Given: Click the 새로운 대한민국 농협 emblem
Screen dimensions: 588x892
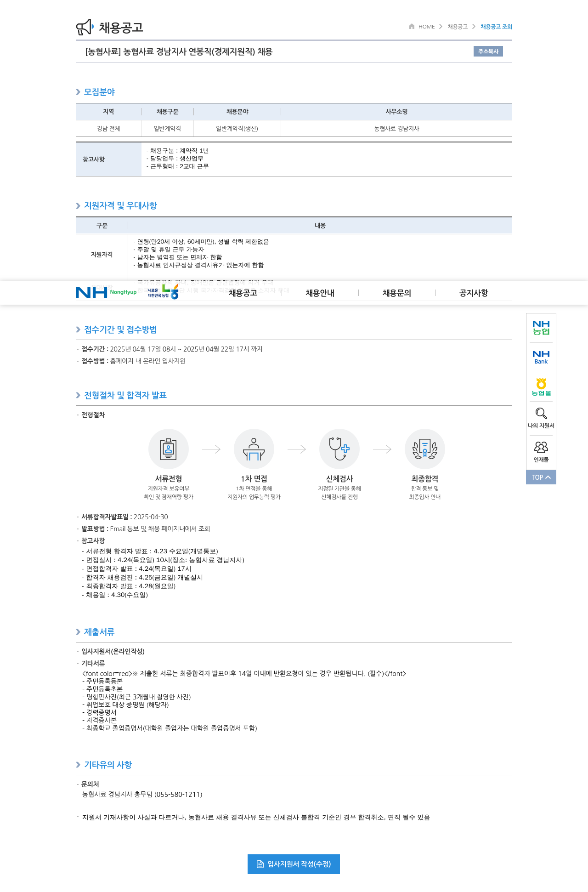Looking at the screenshot, I should 163,292.
